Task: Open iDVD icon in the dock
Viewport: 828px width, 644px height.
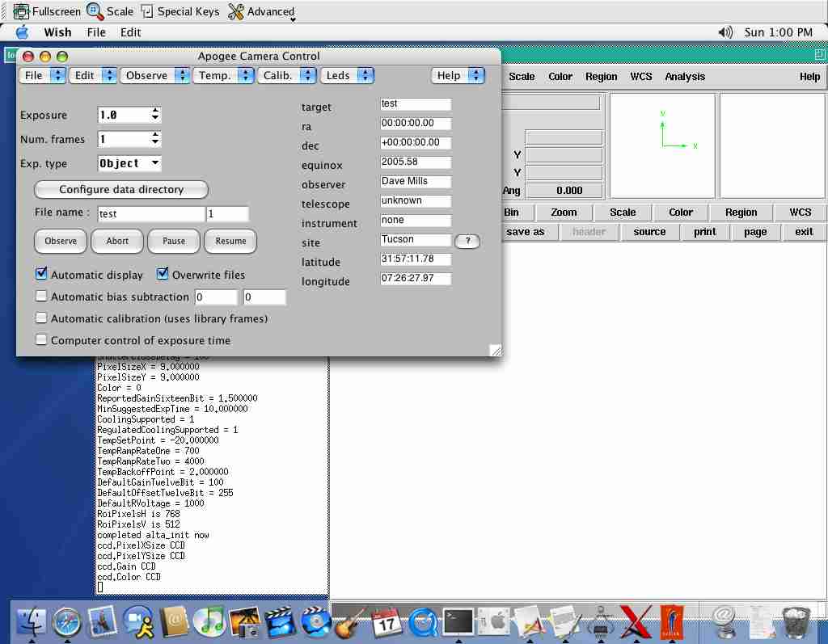Action: (x=316, y=621)
